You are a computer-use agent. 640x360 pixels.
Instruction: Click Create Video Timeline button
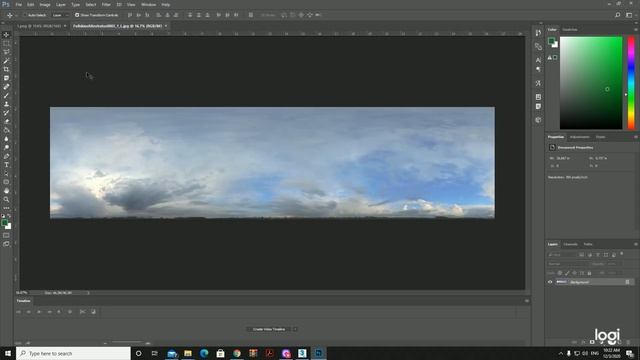pyautogui.click(x=269, y=329)
